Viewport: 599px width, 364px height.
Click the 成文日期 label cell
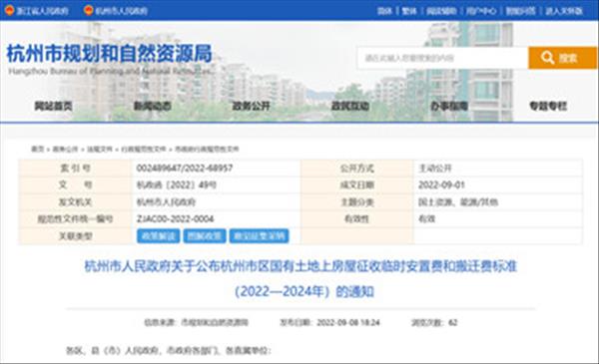[x=357, y=185]
